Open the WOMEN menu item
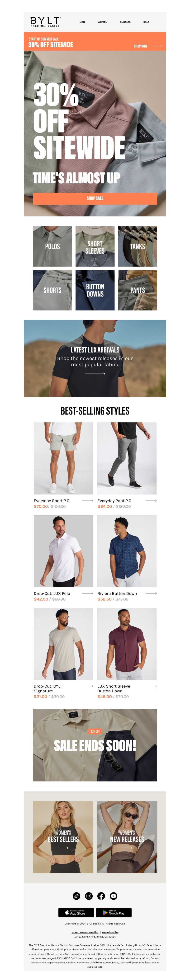This screenshot has height=980, width=190. pos(102,22)
